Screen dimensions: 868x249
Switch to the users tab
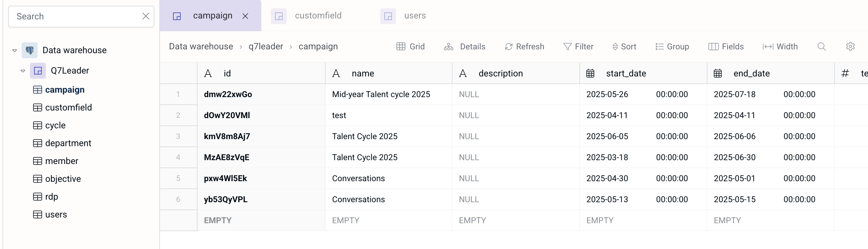pyautogui.click(x=415, y=16)
